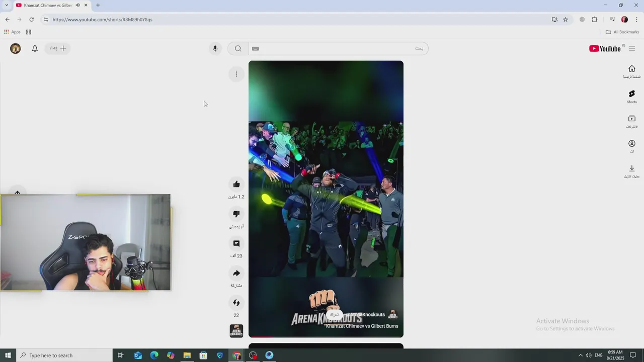644x362 pixels.
Task: Open the You profile sidebar item
Action: (632, 146)
